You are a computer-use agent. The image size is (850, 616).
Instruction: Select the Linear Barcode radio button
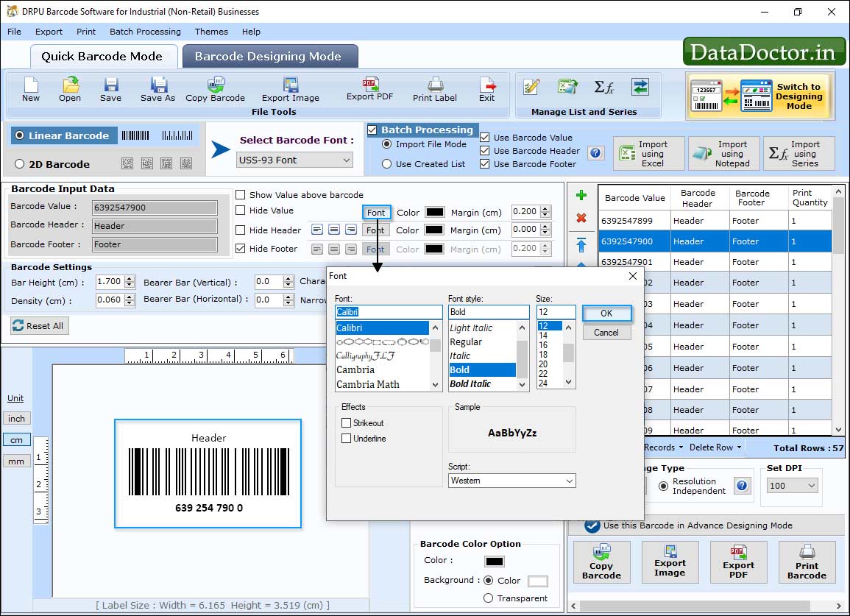pyautogui.click(x=20, y=135)
